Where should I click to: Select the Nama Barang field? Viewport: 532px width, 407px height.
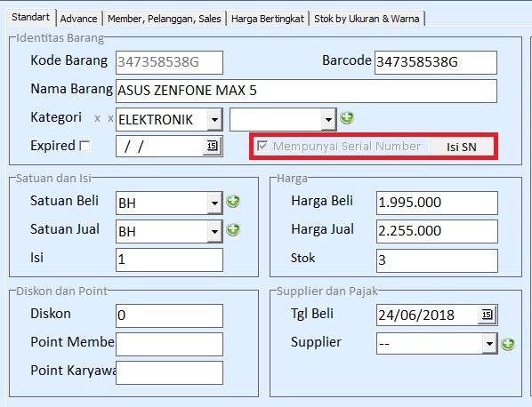(306, 91)
